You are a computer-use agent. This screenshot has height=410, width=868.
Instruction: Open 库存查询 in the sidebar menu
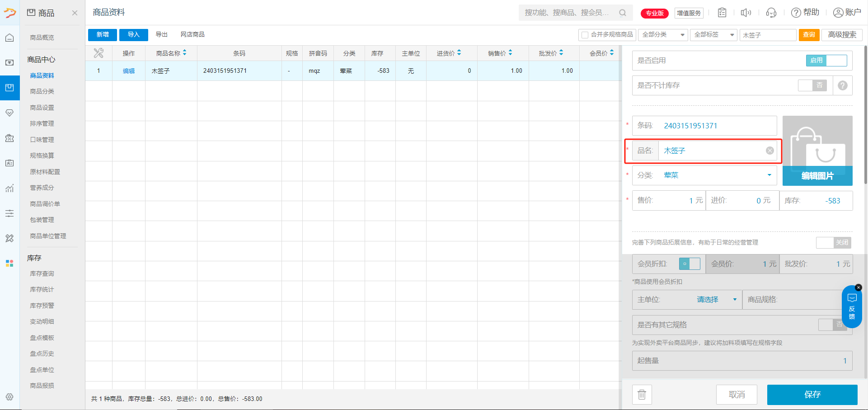point(42,273)
